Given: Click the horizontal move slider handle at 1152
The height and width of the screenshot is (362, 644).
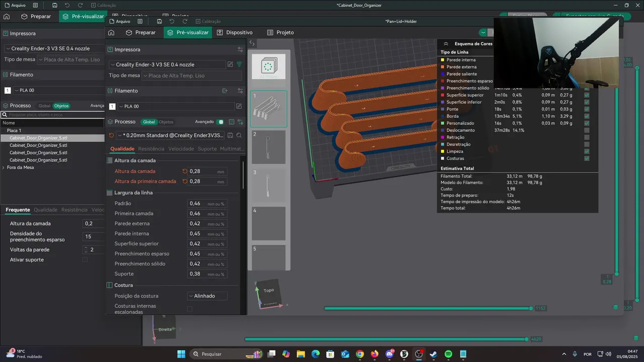Looking at the screenshot, I should [530, 308].
